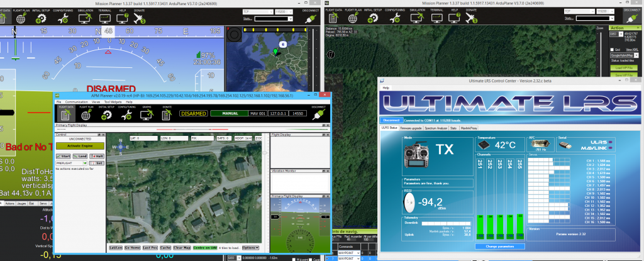Click Activate Engine button in APM Planner
The width and height of the screenshot is (644, 261).
click(80, 145)
